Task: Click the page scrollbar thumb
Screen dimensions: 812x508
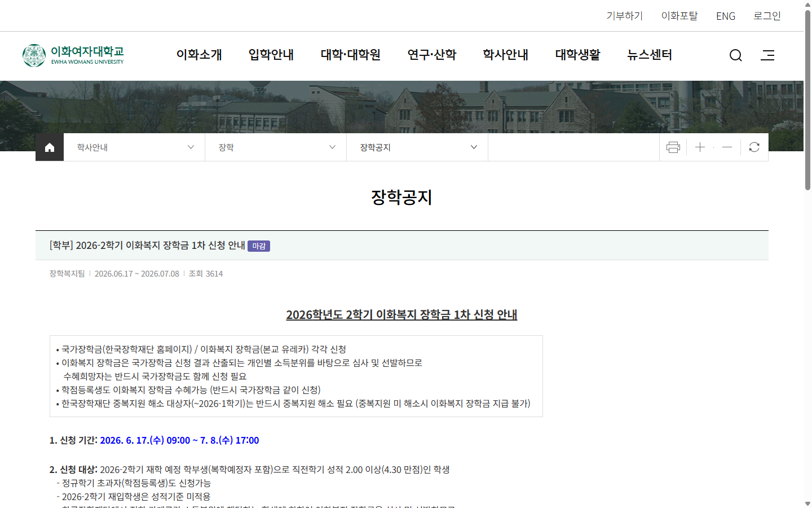Action: (807, 100)
